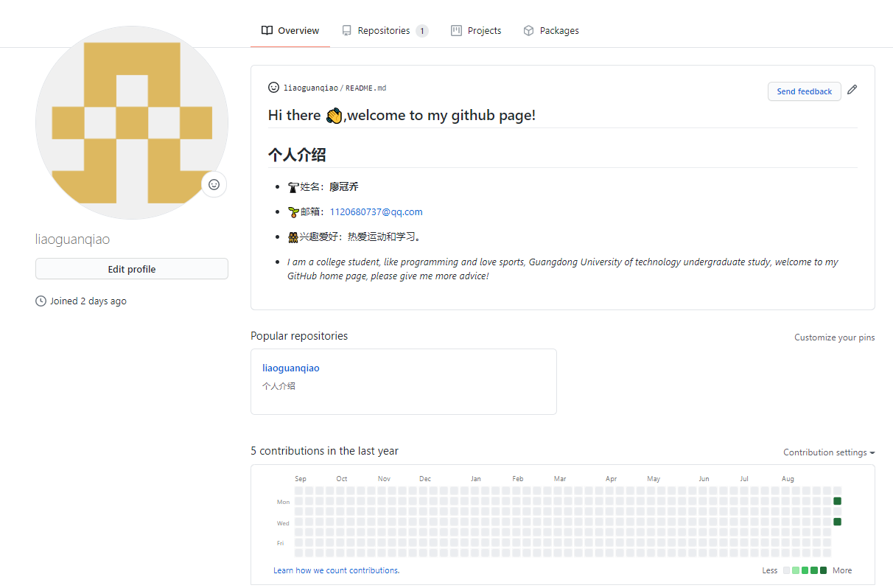The height and width of the screenshot is (588, 893).
Task: Click '5 contributions in the last year' heading
Action: click(x=324, y=451)
